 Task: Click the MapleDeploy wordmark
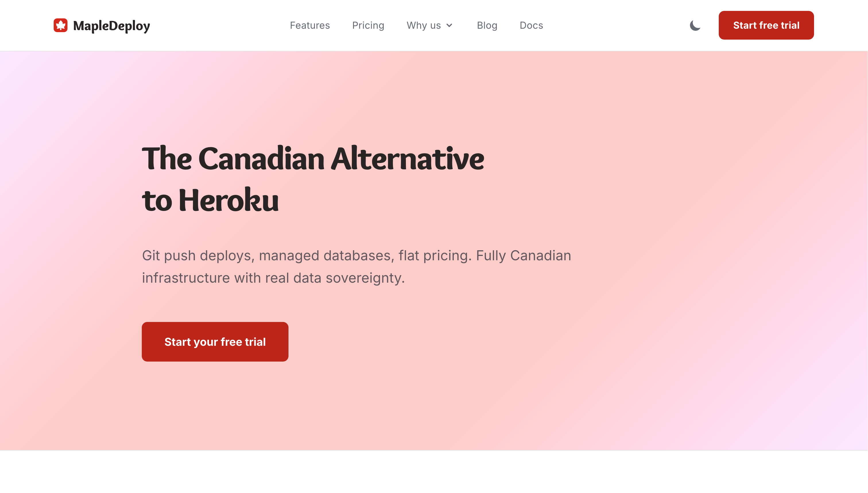click(111, 26)
